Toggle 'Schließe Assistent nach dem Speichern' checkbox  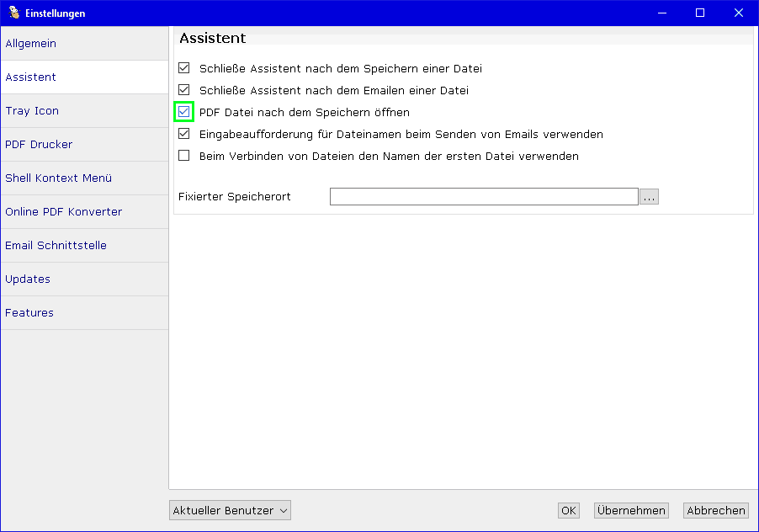(x=184, y=68)
